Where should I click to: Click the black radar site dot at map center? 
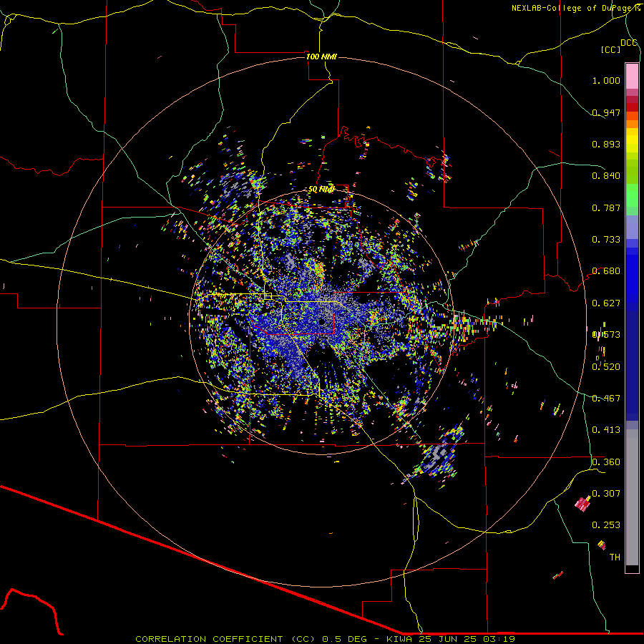pyautogui.click(x=323, y=322)
